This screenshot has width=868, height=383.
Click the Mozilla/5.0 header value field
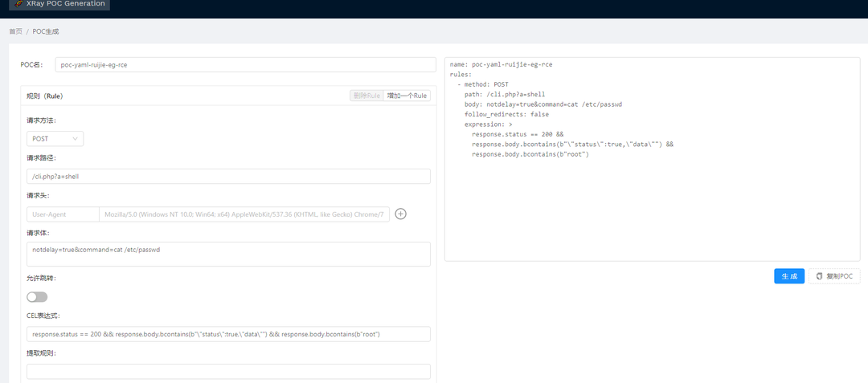pos(244,214)
